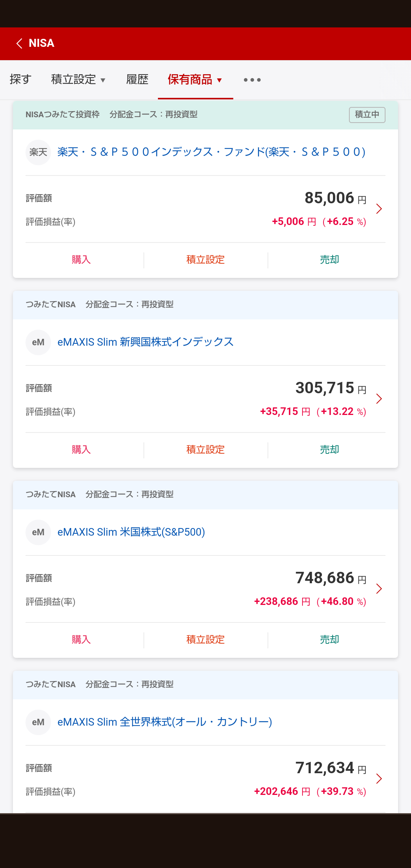Expand the 保有商品 dropdown tab
Viewport: 411px width, 868px height.
(x=194, y=80)
